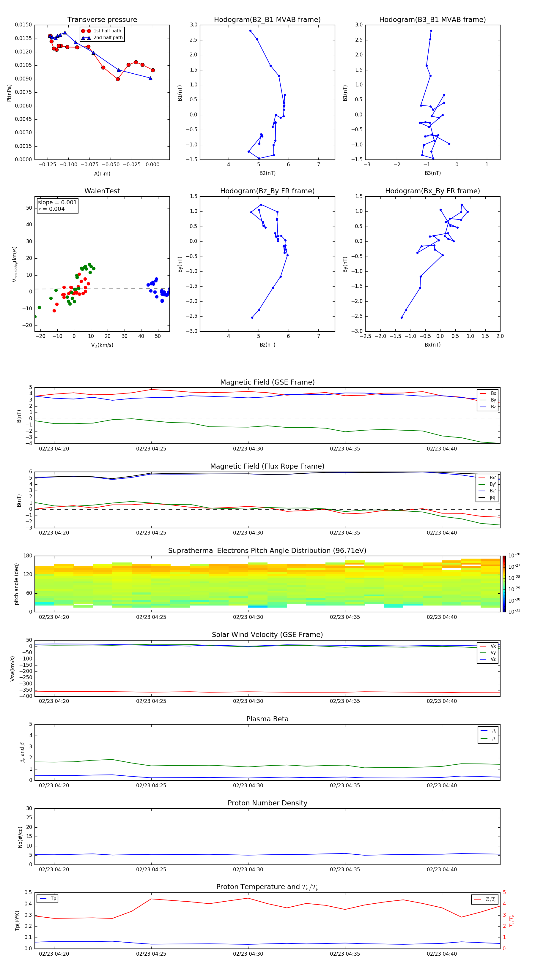Click the 'Bz' entry in GSE legend
The image size is (535, 980).
[488, 407]
